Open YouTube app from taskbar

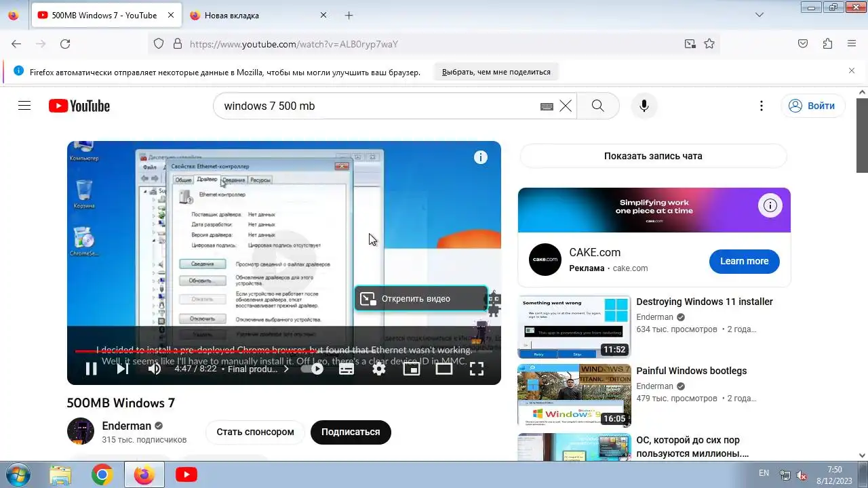(x=186, y=475)
